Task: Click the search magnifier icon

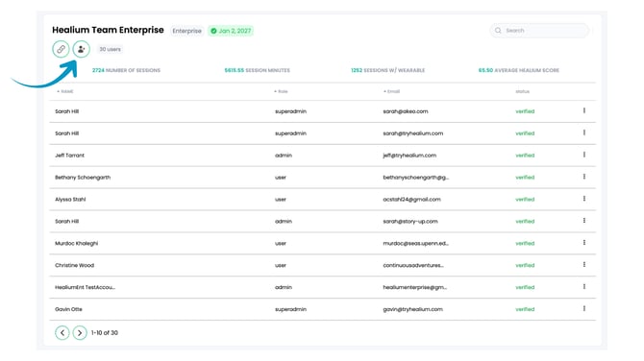Action: [498, 31]
